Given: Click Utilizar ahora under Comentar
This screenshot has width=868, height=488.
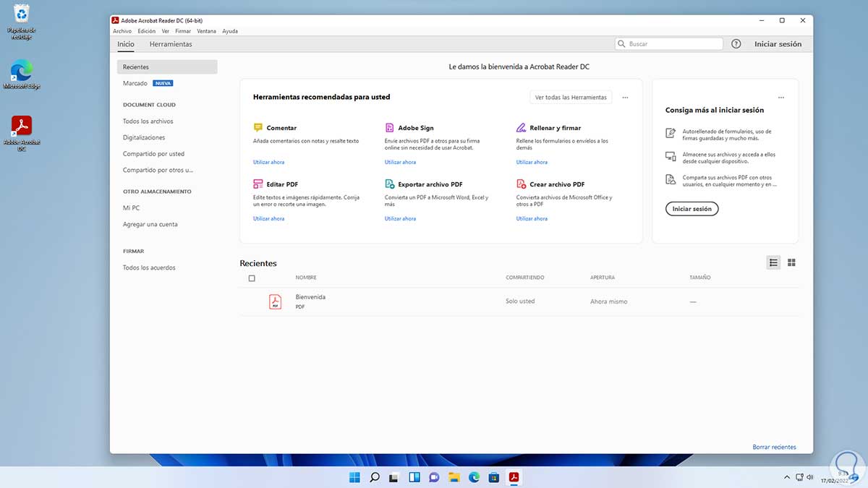Looking at the screenshot, I should pos(268,162).
